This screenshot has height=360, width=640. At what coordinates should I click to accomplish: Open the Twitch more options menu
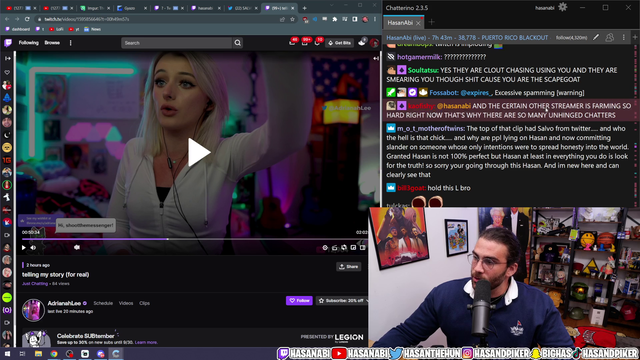click(x=71, y=42)
